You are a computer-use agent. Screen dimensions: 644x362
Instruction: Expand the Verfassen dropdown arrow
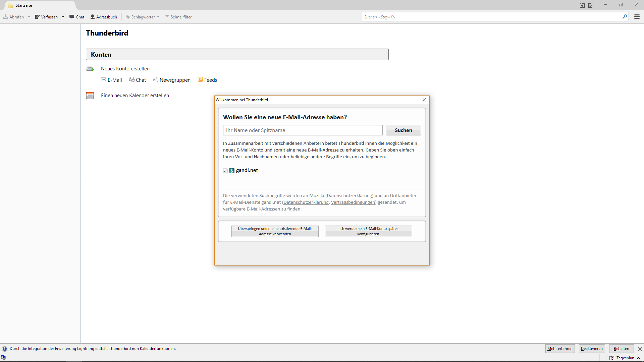[x=63, y=17]
